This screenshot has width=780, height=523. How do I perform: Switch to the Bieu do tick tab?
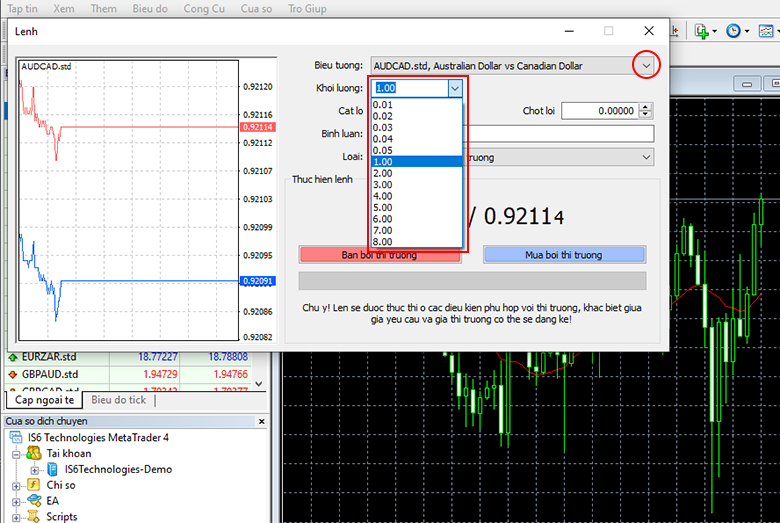pyautogui.click(x=118, y=400)
